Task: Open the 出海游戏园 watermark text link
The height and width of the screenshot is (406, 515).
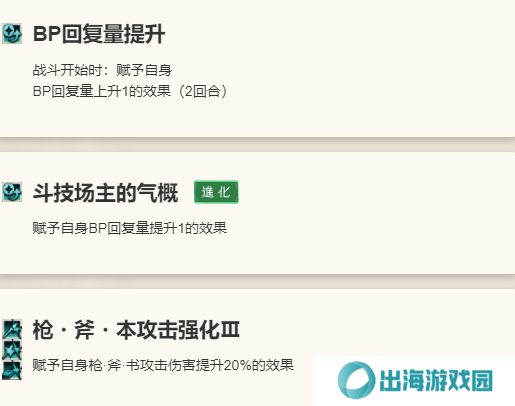Action: pyautogui.click(x=436, y=381)
